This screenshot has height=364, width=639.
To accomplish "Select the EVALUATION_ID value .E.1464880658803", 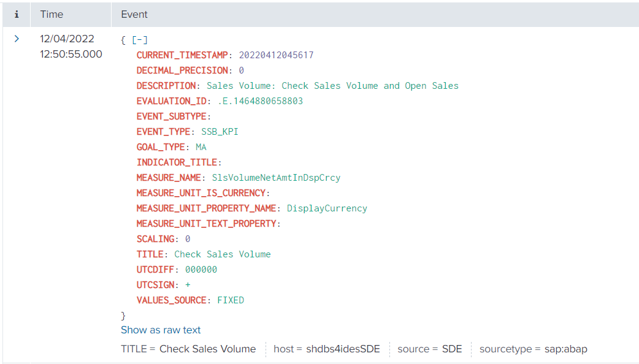I will pos(260,101).
